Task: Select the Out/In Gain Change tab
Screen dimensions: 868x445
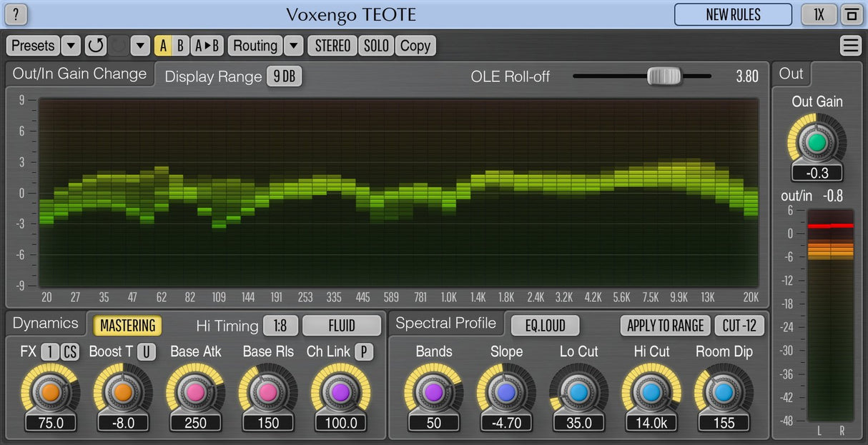Action: click(x=79, y=74)
